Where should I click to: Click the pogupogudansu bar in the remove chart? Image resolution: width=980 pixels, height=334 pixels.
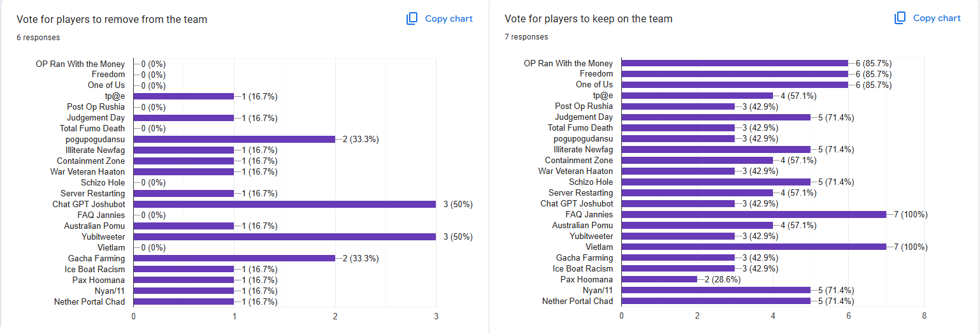(234, 139)
